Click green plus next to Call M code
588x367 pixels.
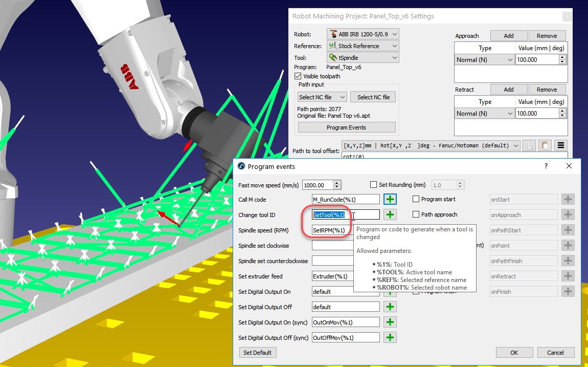tap(390, 200)
